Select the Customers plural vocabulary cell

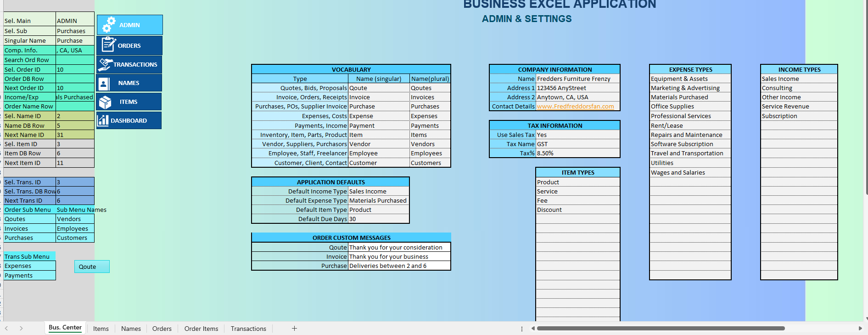pos(430,163)
